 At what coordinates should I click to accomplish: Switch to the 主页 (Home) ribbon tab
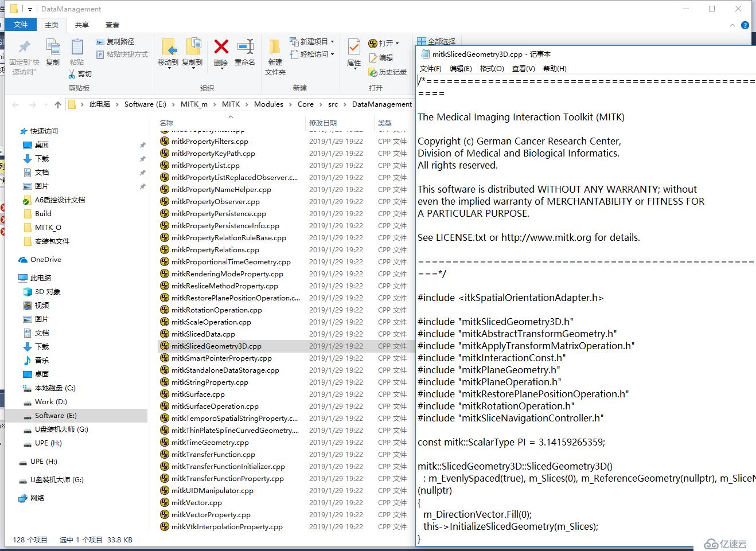coord(52,25)
